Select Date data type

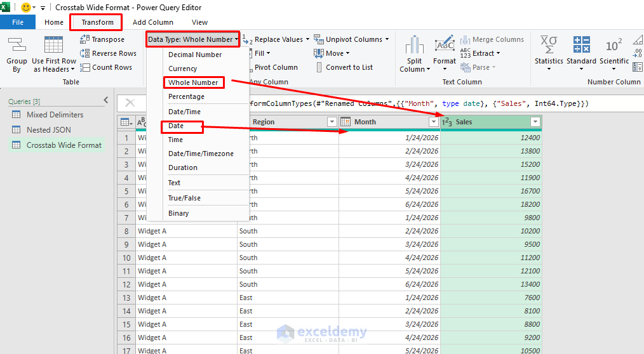(x=176, y=126)
